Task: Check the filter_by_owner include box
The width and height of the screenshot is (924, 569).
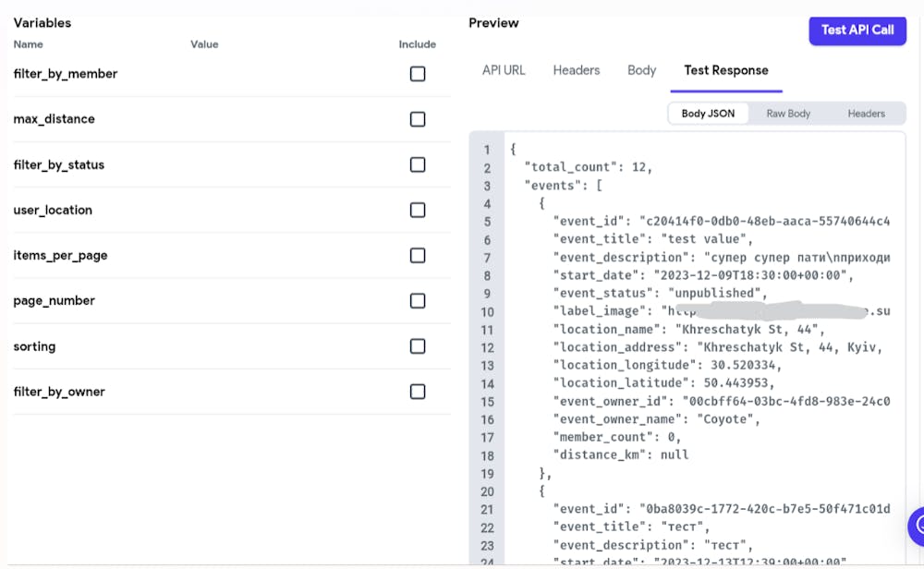Action: coord(417,391)
